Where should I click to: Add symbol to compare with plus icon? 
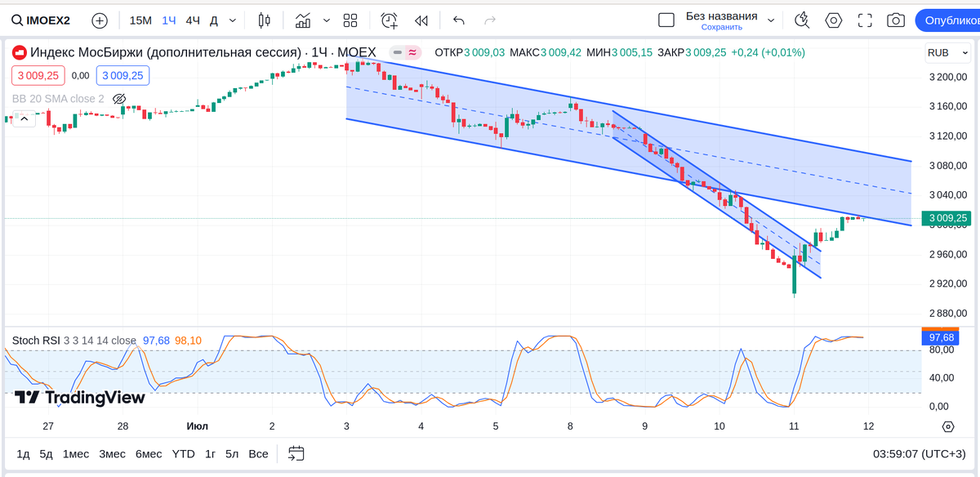(100, 20)
